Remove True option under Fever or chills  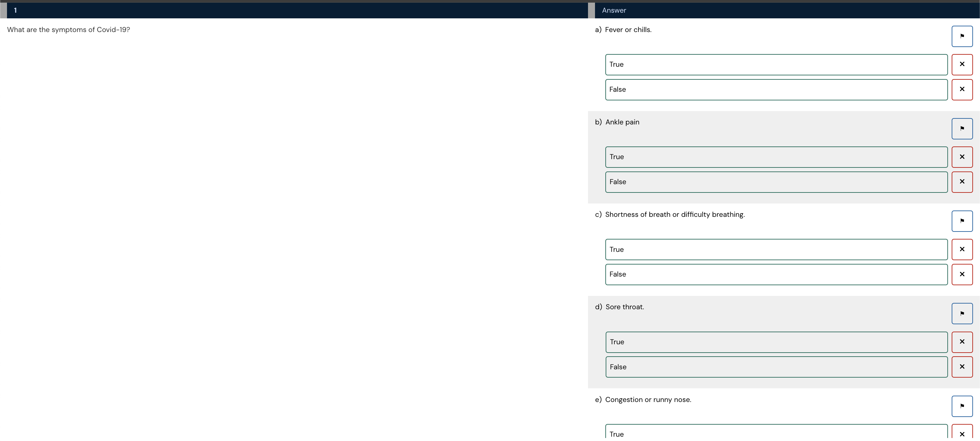pyautogui.click(x=962, y=64)
